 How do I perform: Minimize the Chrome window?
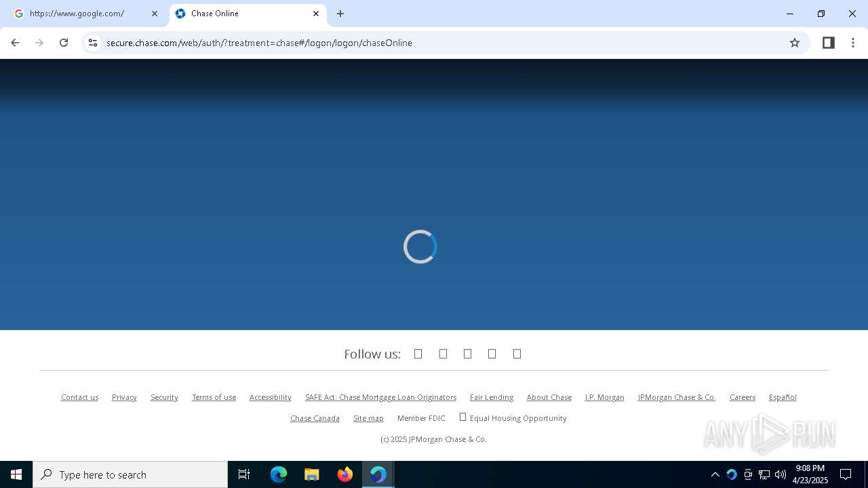pyautogui.click(x=790, y=14)
